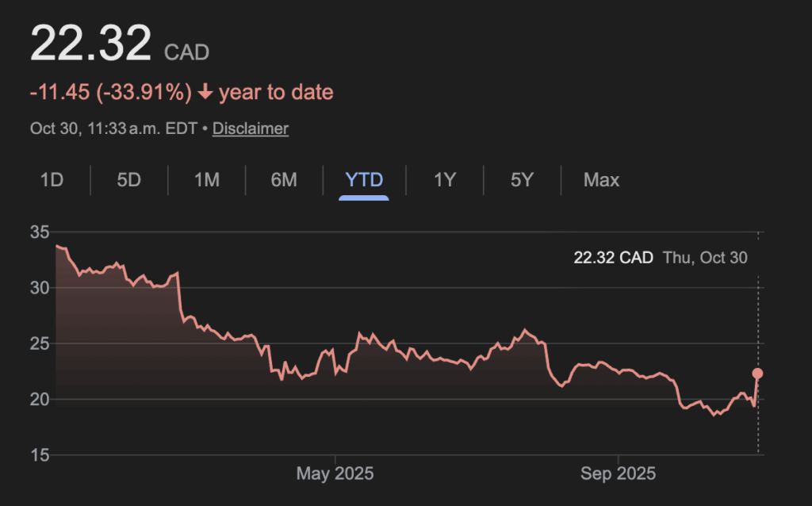Click the CAD currency label beside the price
The width and height of the screenshot is (812, 506).
pyautogui.click(x=186, y=53)
